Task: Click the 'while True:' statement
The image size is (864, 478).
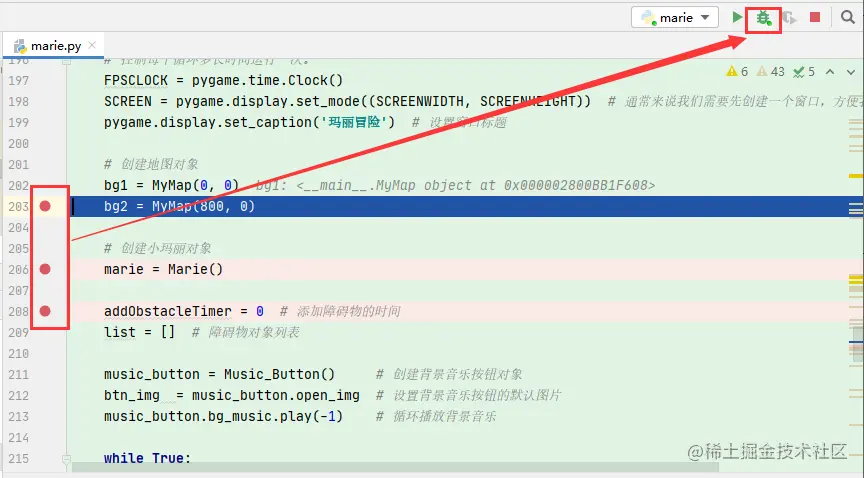Action: (x=147, y=458)
